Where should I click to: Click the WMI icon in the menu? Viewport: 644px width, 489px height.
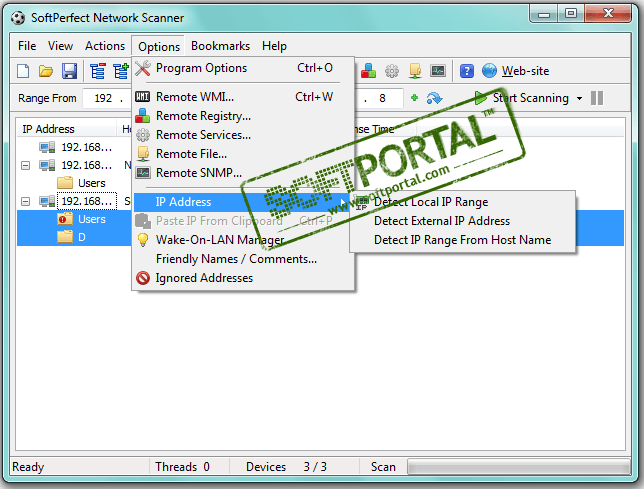click(x=143, y=97)
